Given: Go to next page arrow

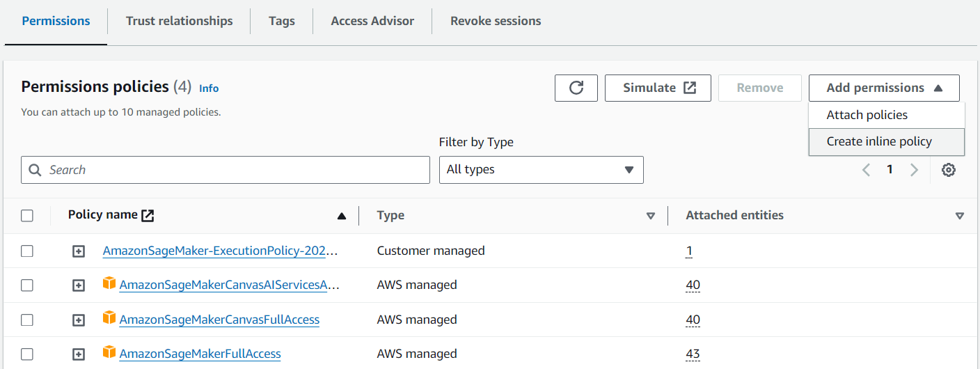Looking at the screenshot, I should [915, 170].
